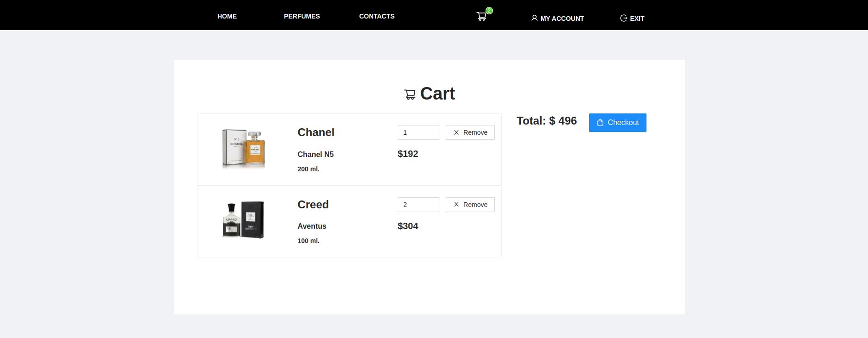Remove Chanel N5 from the cart
Screen dimensions: 868x338
pos(470,132)
